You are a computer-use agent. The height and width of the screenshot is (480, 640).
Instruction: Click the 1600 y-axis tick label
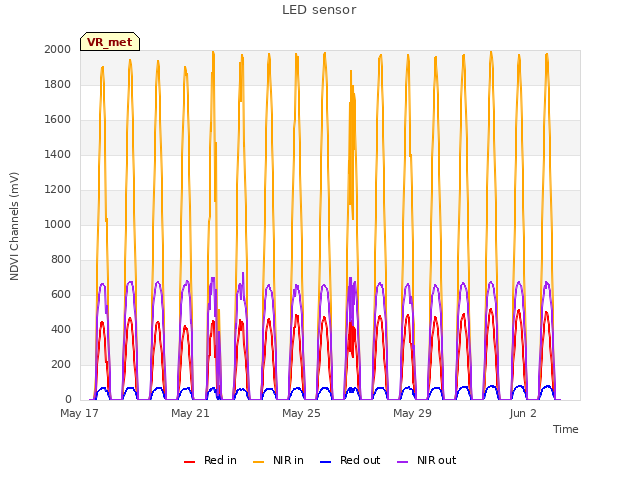pyautogui.click(x=58, y=120)
